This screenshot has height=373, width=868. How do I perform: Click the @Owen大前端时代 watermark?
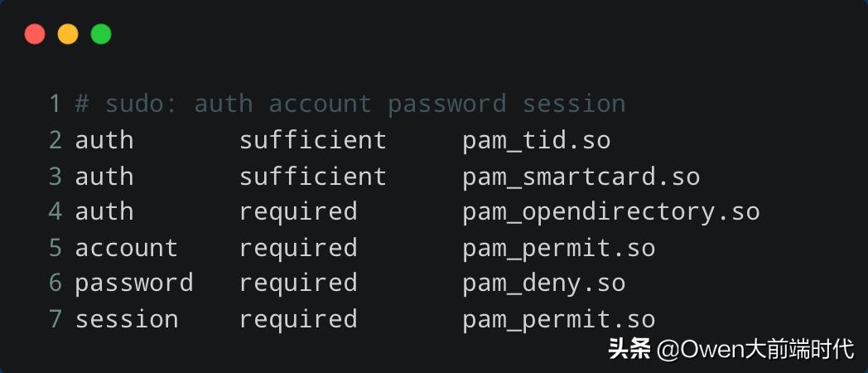point(755,349)
